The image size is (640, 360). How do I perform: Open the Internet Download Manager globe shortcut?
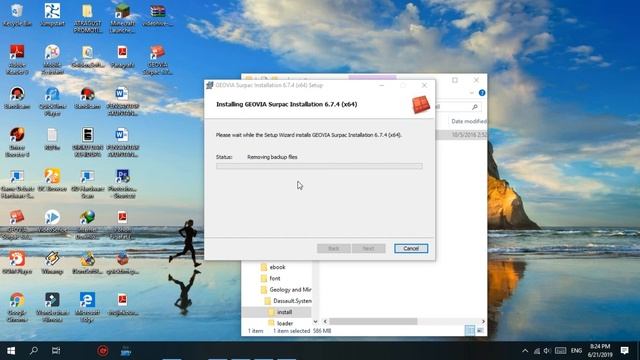point(87,224)
